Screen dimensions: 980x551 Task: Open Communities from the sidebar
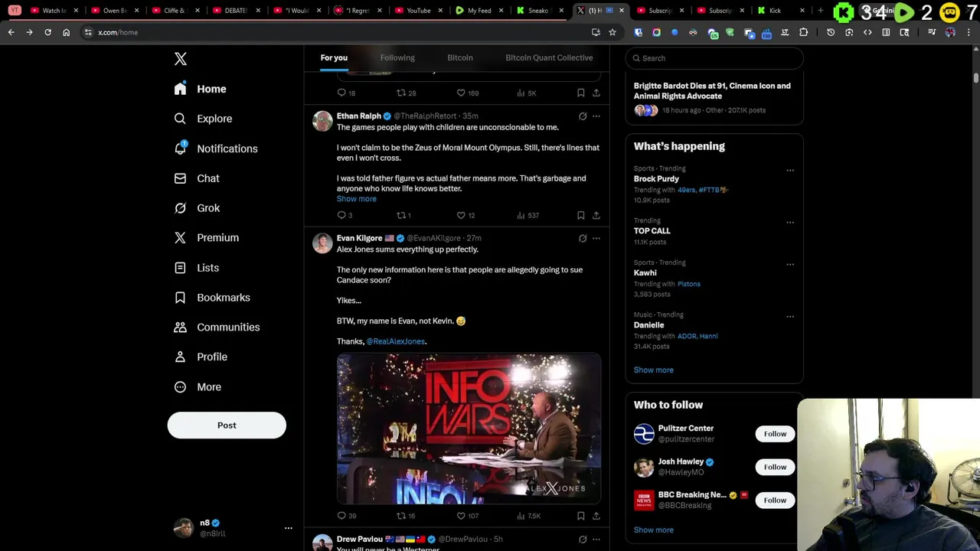(217, 327)
